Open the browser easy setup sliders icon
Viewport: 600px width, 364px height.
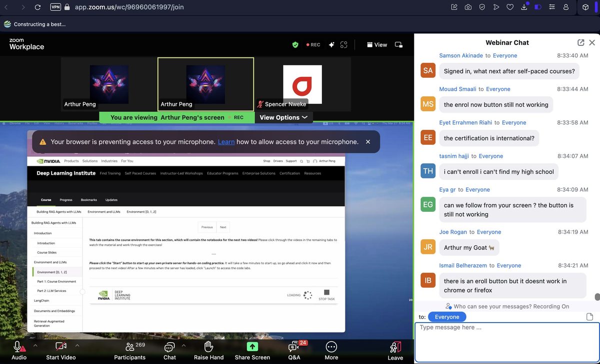[x=552, y=7]
